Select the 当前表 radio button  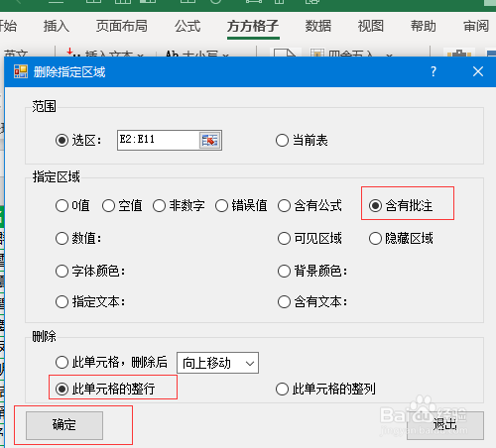(282, 140)
